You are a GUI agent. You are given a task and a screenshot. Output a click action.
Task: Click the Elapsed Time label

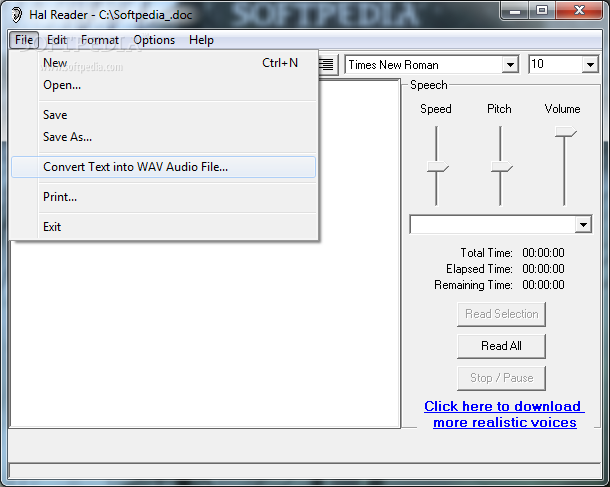tap(479, 269)
